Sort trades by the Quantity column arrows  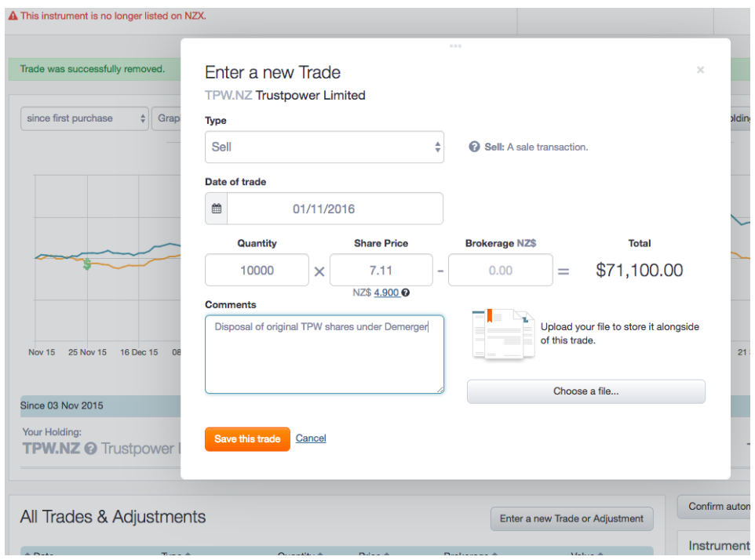[x=321, y=555]
